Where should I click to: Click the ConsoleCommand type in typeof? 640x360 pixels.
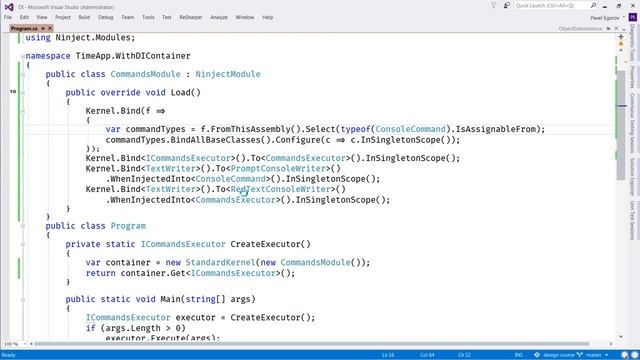(410, 129)
